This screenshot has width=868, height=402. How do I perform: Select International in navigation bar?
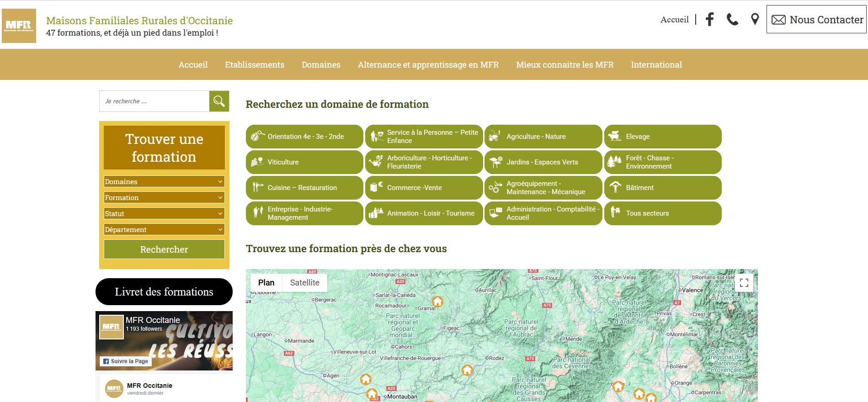(x=656, y=65)
